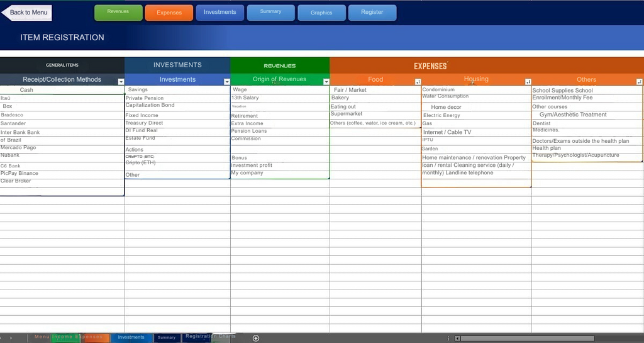Click the sheet tab scroll-right arrow
The image size is (644, 343).
[11, 338]
